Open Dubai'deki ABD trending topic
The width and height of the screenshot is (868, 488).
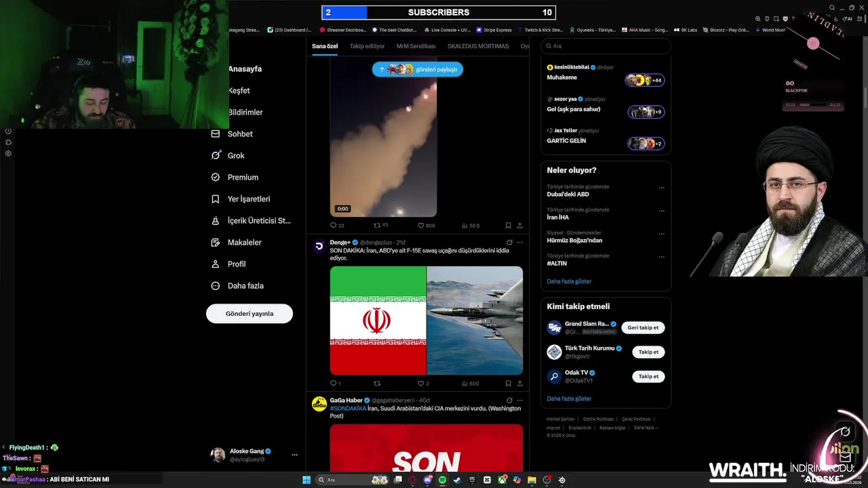pyautogui.click(x=568, y=195)
